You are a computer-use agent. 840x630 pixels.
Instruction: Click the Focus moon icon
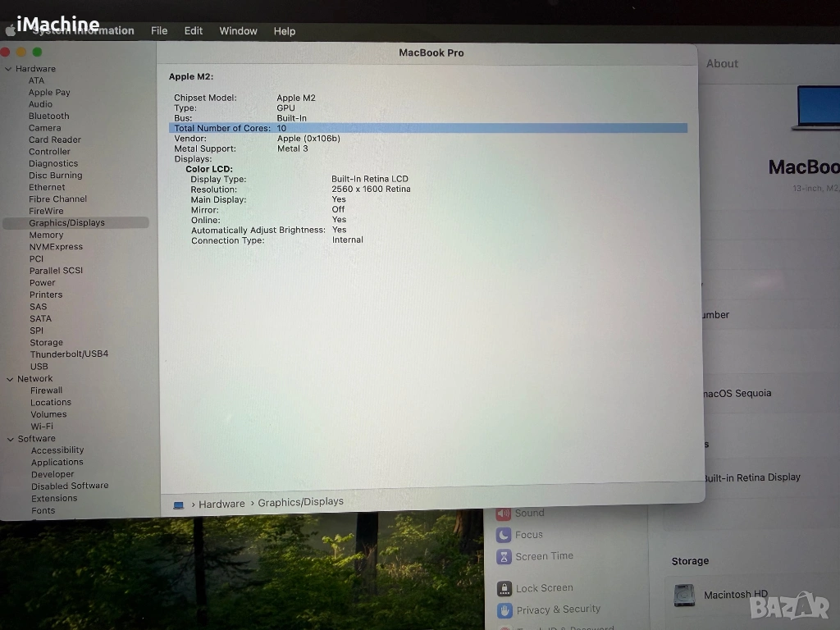point(504,535)
